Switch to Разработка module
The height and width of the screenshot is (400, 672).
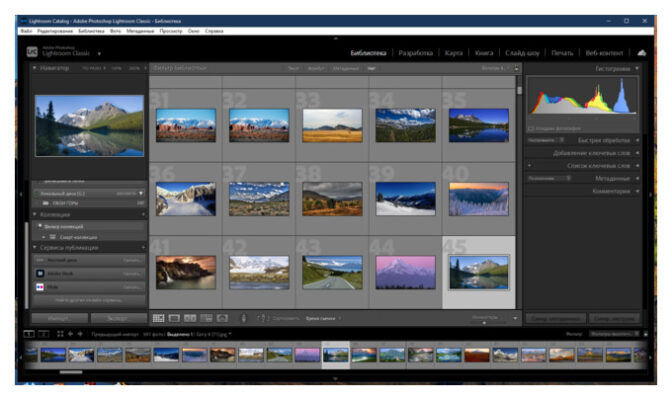[x=415, y=53]
